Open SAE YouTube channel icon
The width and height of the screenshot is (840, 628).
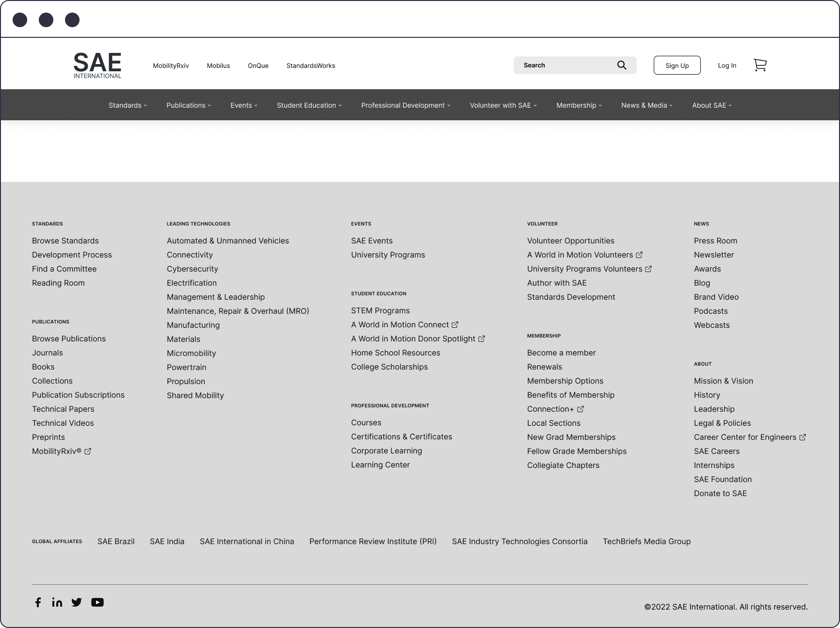tap(97, 602)
